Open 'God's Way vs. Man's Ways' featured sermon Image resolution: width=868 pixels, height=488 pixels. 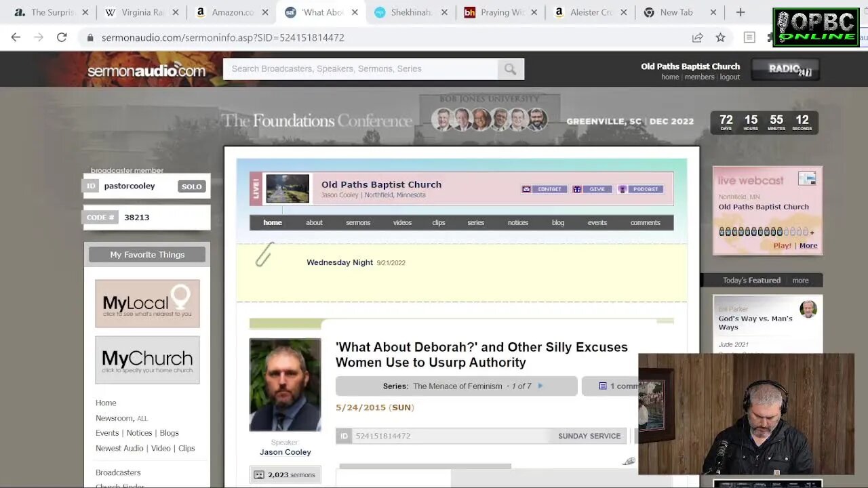[x=755, y=323]
